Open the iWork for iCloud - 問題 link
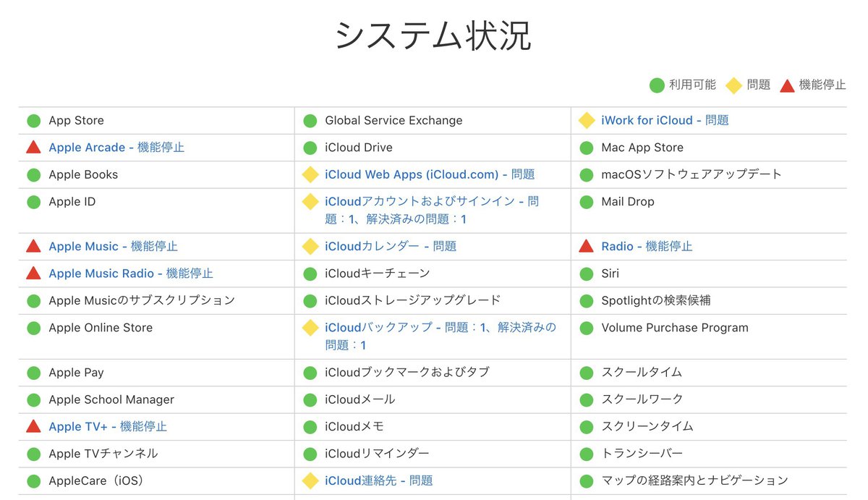The height and width of the screenshot is (500, 868). tap(665, 121)
